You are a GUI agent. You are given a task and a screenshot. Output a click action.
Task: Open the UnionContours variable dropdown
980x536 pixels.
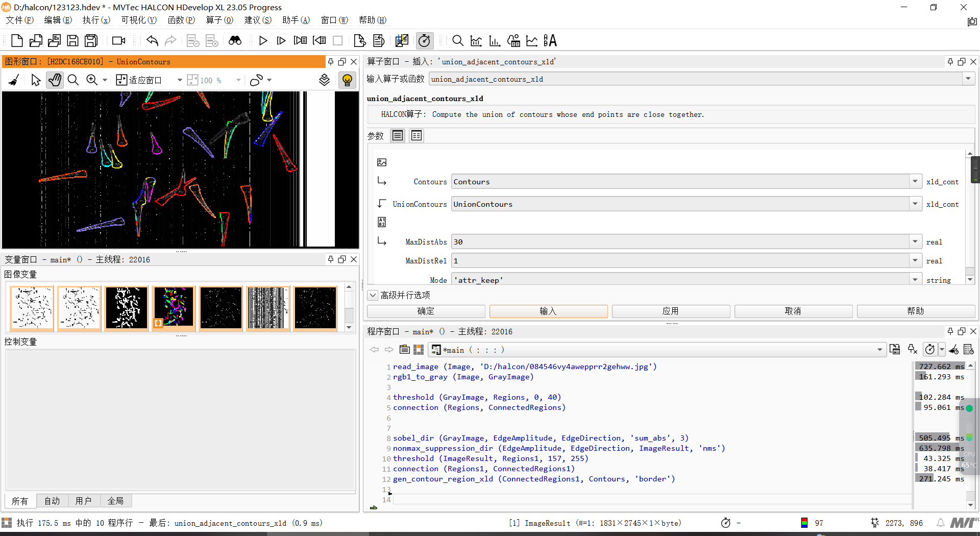coord(915,204)
